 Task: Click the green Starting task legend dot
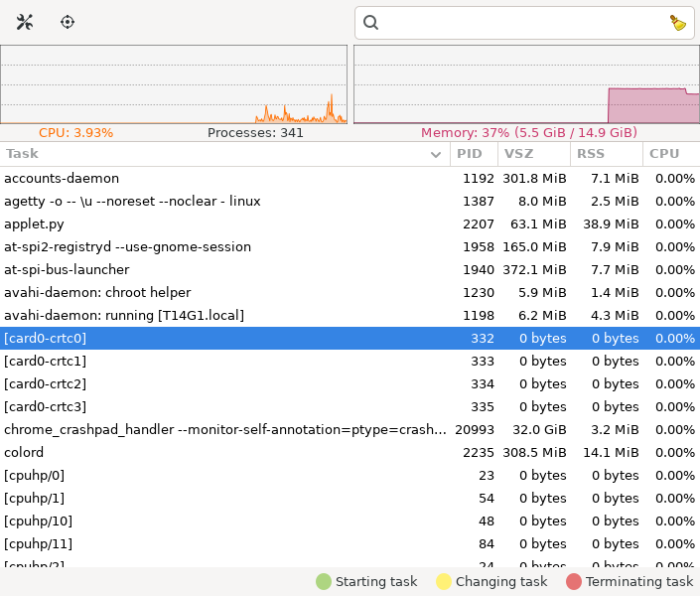[x=324, y=582]
